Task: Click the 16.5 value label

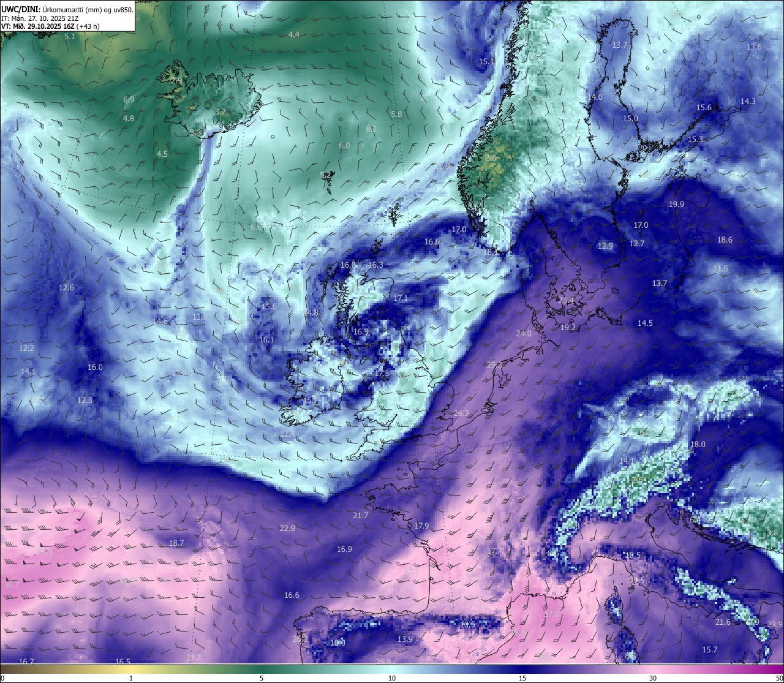Action: click(123, 662)
